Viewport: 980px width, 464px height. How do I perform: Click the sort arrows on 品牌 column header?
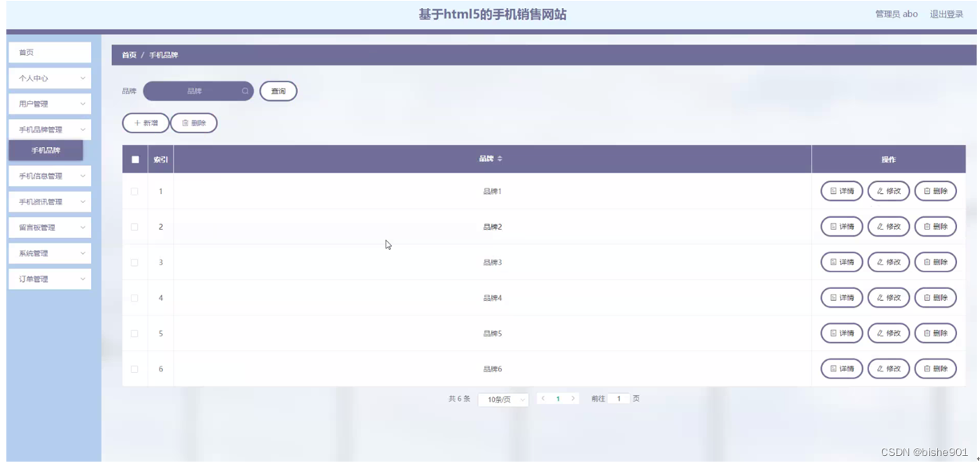pyautogui.click(x=500, y=159)
